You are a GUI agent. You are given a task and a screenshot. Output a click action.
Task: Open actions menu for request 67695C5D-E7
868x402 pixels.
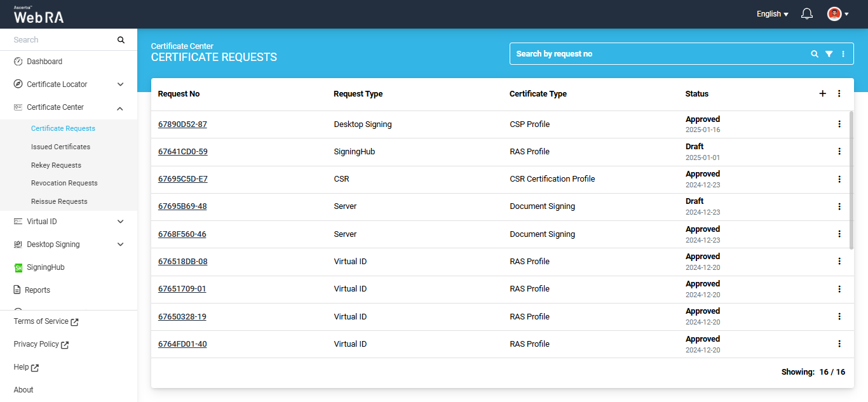point(839,179)
